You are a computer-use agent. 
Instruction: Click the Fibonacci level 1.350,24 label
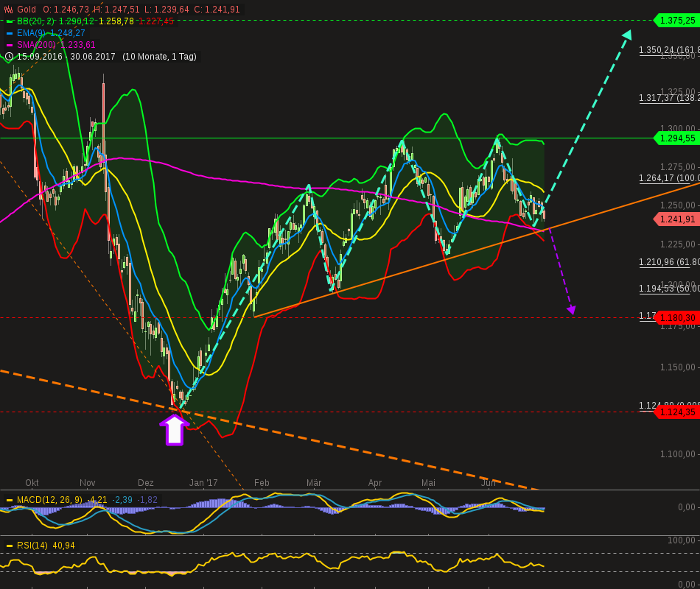click(x=669, y=50)
